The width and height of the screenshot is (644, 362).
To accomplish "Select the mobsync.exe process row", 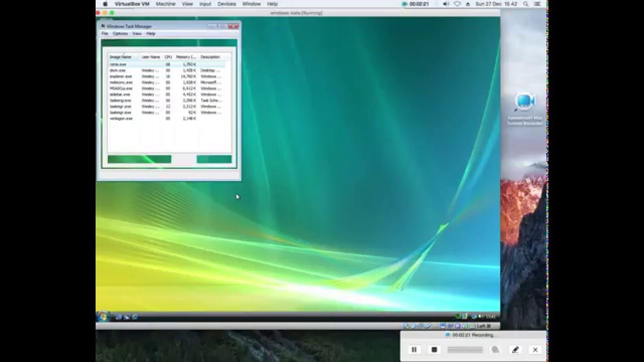I will 167,82.
